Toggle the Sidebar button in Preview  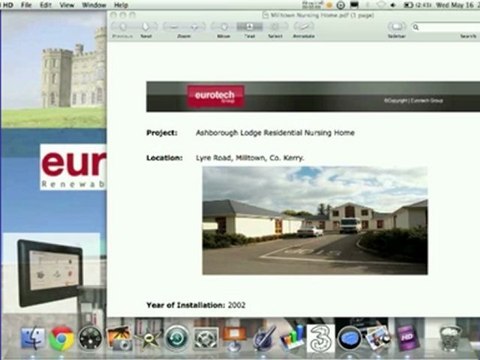(x=396, y=27)
